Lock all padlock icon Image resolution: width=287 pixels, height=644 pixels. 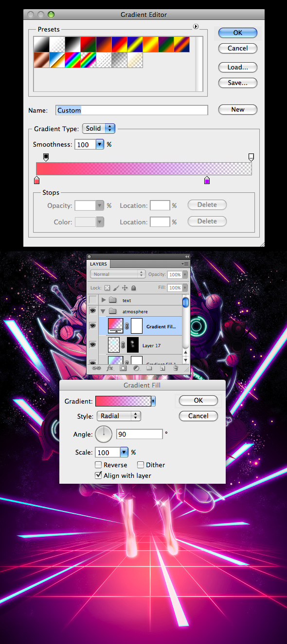tap(133, 288)
